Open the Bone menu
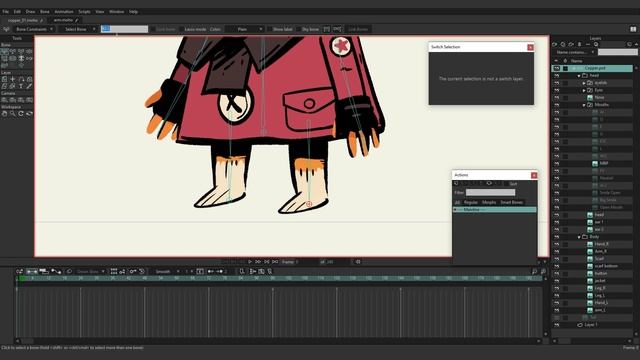This screenshot has height=360, width=640. pyautogui.click(x=44, y=12)
